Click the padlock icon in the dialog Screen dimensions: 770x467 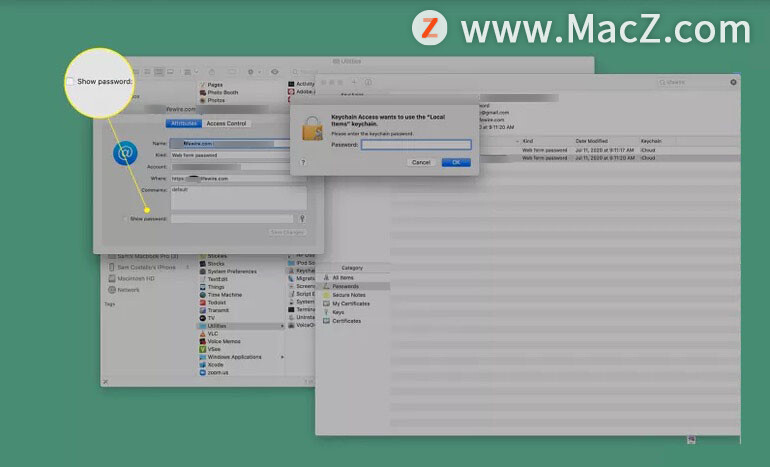click(312, 129)
